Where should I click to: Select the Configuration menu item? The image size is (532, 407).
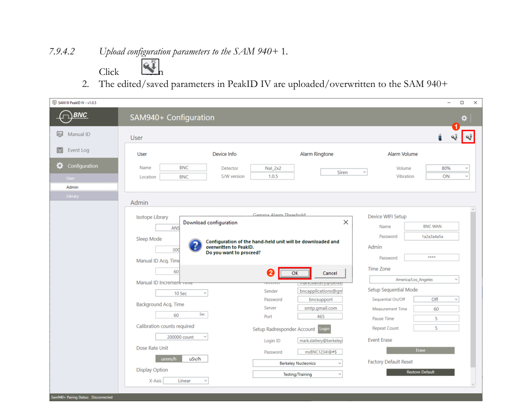[84, 165]
